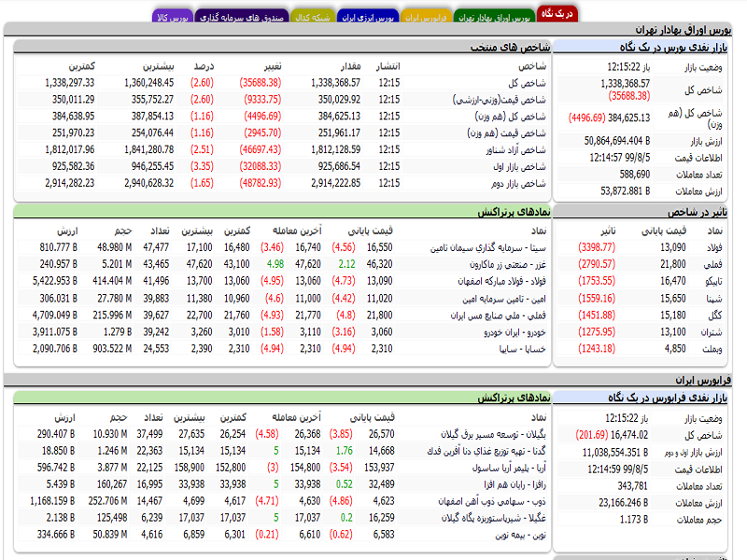The width and height of the screenshot is (747, 560).
Task: Open «شبنا» in the index-effect table
Action: 714,299
